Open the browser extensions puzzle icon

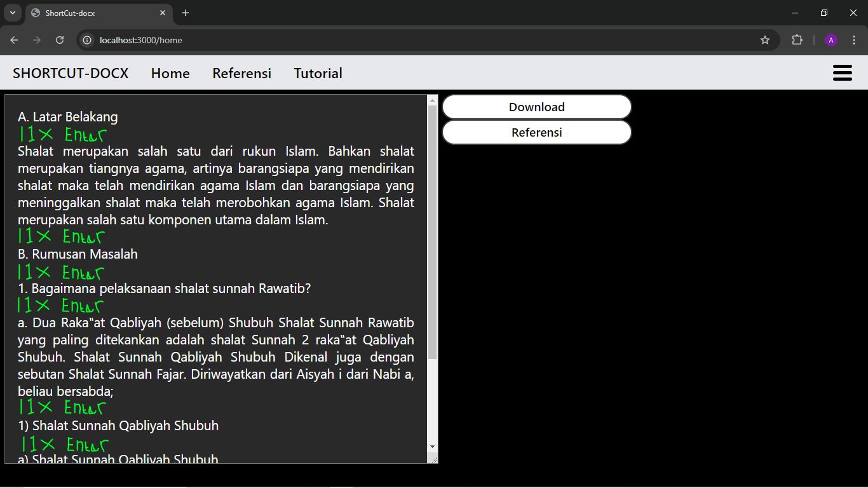click(797, 40)
